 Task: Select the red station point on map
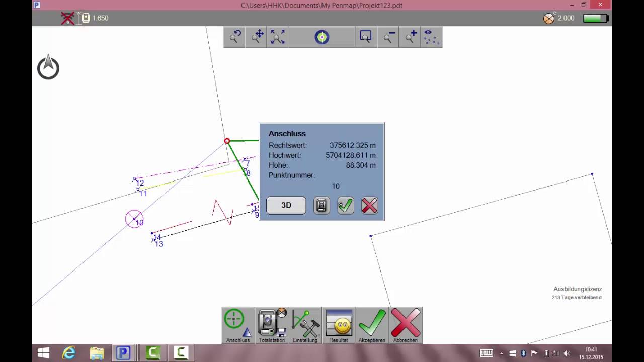tap(227, 141)
